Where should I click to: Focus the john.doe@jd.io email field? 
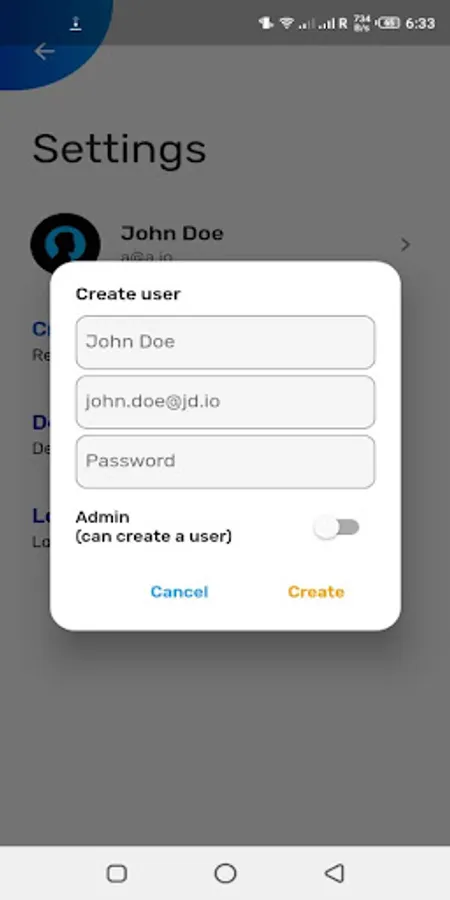pyautogui.click(x=225, y=402)
